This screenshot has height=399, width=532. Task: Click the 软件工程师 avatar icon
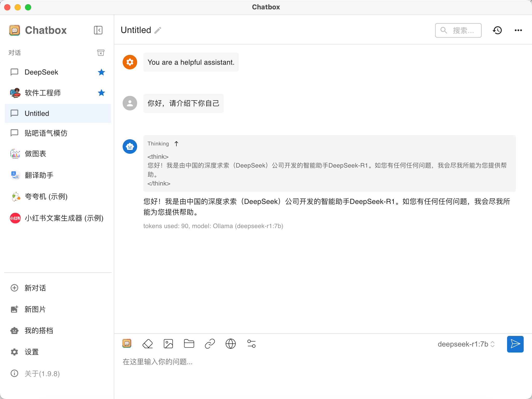click(15, 93)
